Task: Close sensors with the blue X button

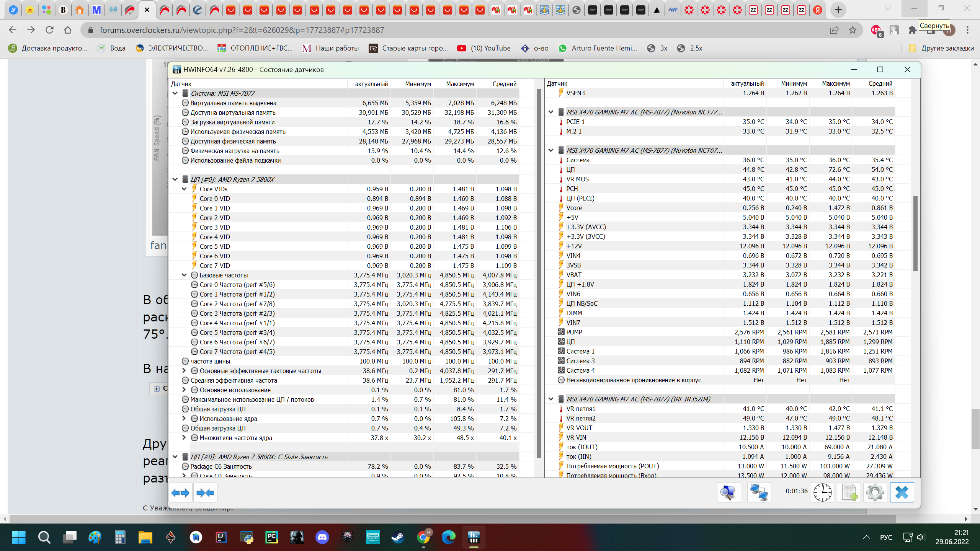Action: click(x=902, y=492)
